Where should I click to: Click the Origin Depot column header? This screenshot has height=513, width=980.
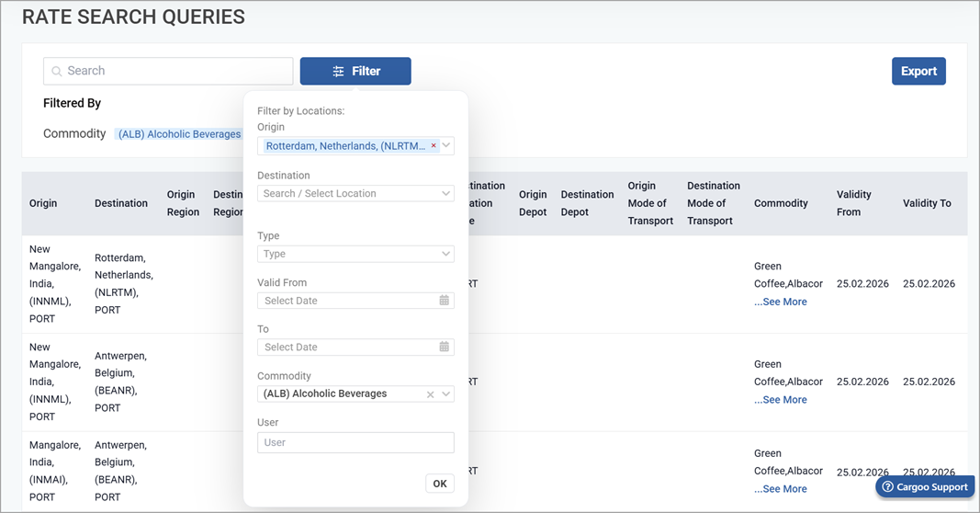pyautogui.click(x=533, y=203)
